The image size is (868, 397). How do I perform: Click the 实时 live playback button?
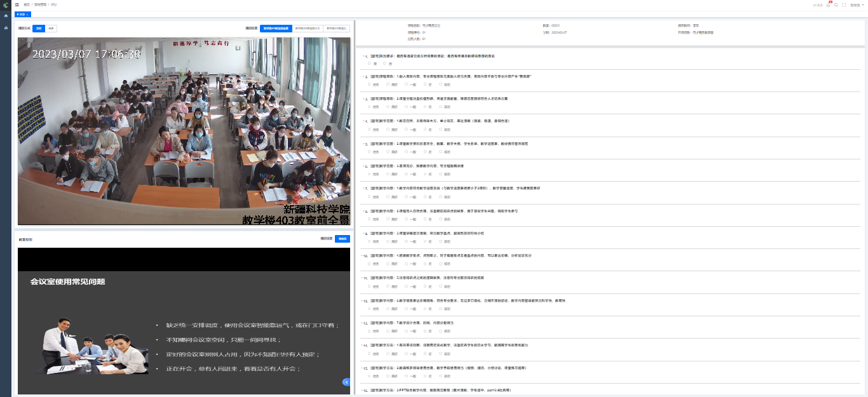click(x=39, y=29)
